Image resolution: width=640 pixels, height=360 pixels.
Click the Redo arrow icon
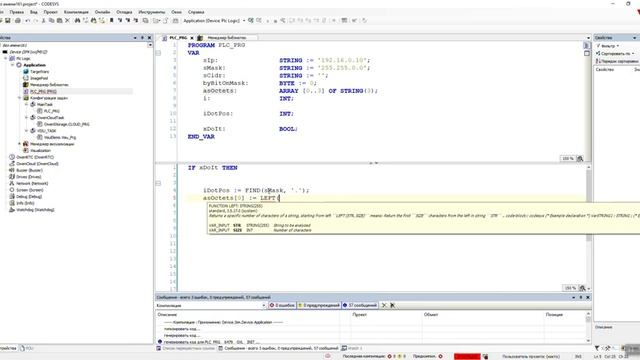pos(36,20)
